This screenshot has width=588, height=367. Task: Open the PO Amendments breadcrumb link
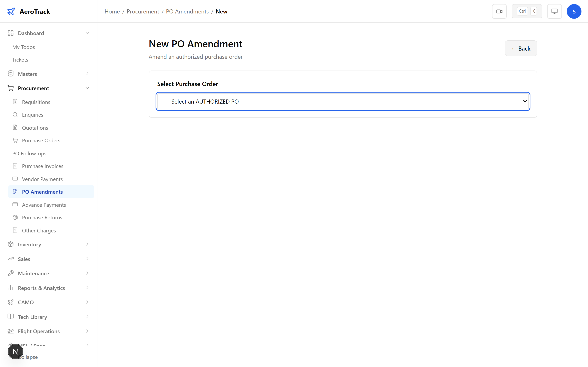[x=187, y=11]
